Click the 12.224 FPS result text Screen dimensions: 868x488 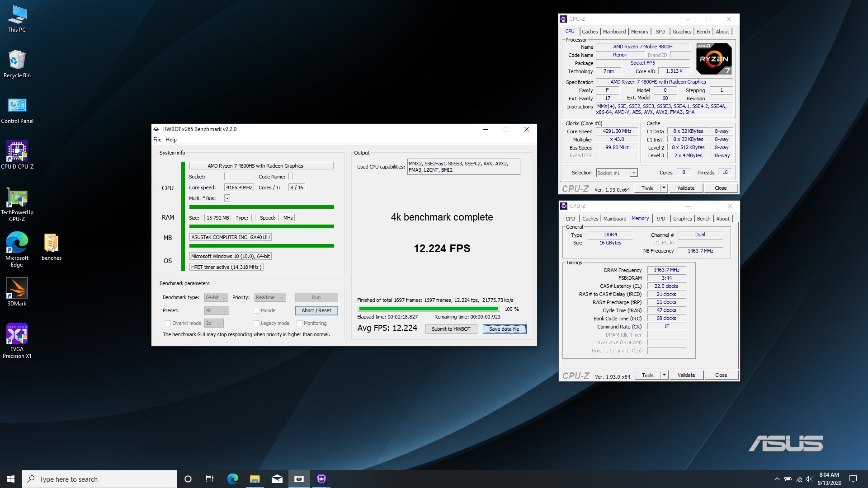[x=442, y=249]
